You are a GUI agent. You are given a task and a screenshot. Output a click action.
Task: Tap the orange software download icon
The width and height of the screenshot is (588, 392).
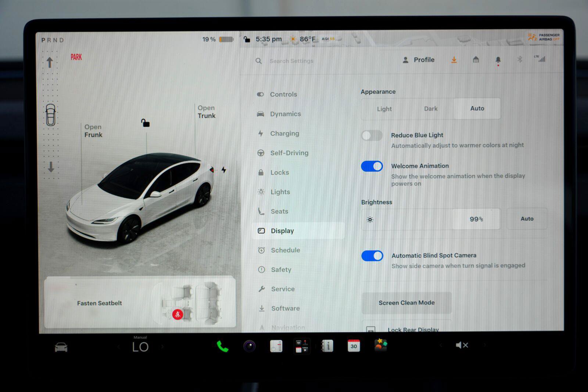(x=454, y=60)
